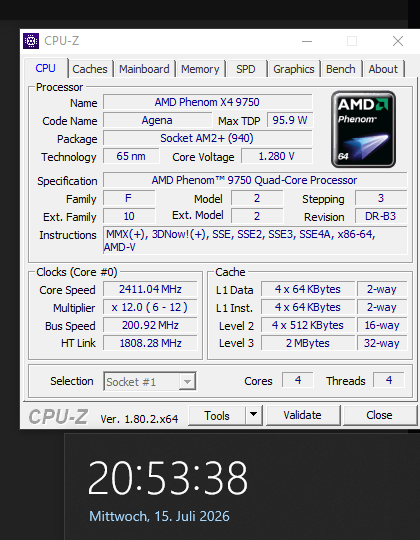This screenshot has width=420, height=540.
Task: Select the CPU tab
Action: point(45,68)
